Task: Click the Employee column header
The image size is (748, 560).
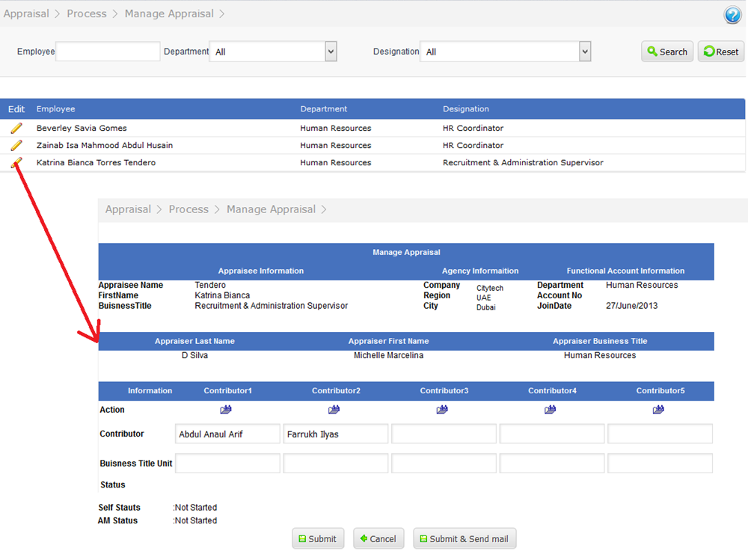Action: click(56, 108)
